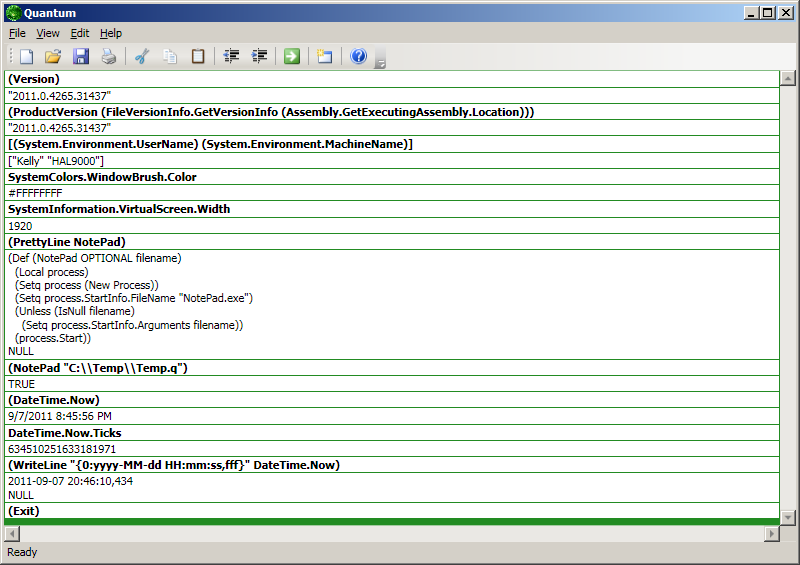Open the Edit menu
The width and height of the screenshot is (800, 565).
(x=80, y=33)
